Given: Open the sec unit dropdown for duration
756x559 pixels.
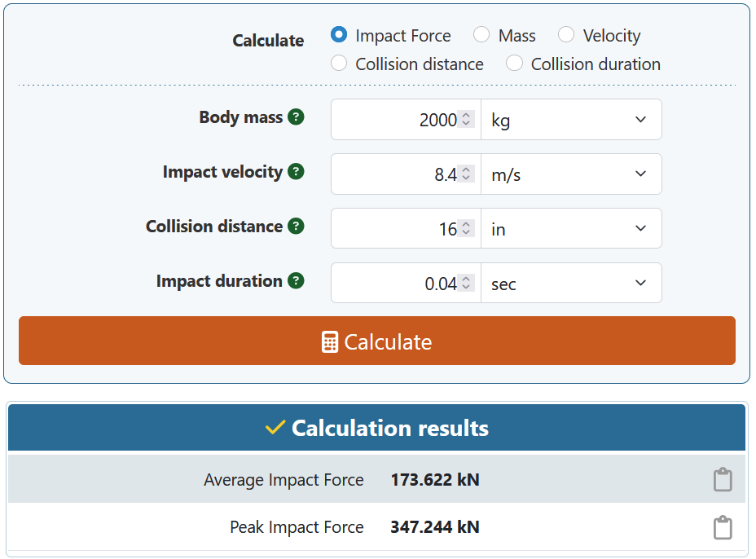Looking at the screenshot, I should [570, 284].
